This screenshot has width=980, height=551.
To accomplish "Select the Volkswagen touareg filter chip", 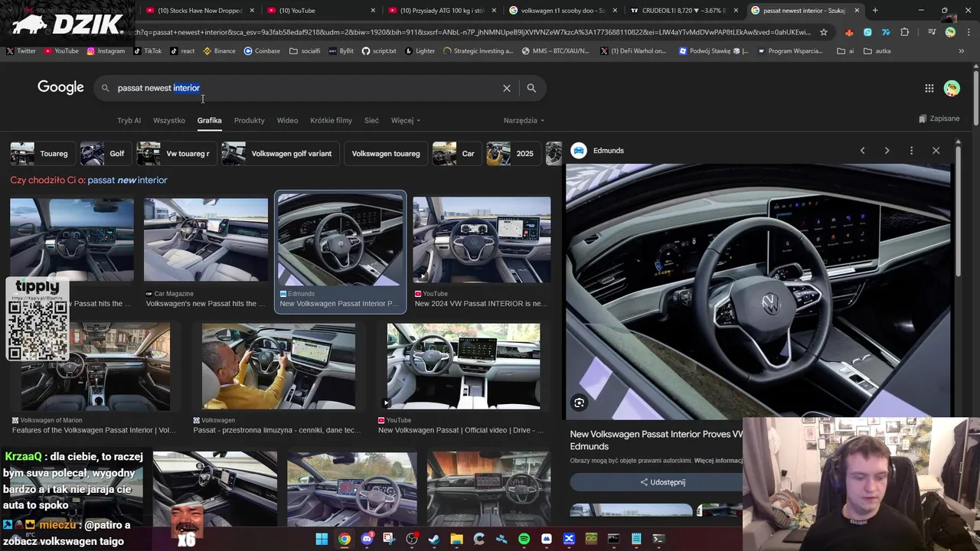I will coord(386,154).
